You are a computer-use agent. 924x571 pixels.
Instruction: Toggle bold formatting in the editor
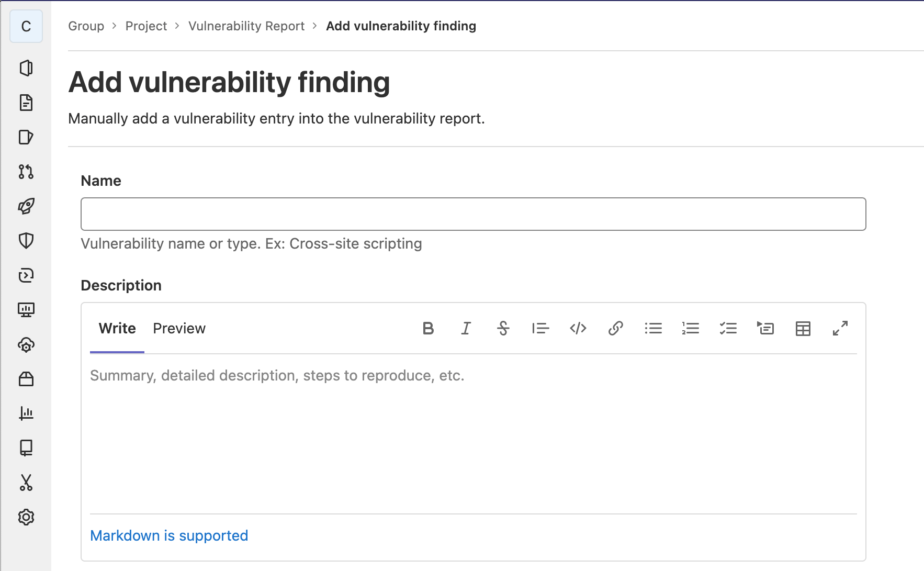[x=428, y=329]
